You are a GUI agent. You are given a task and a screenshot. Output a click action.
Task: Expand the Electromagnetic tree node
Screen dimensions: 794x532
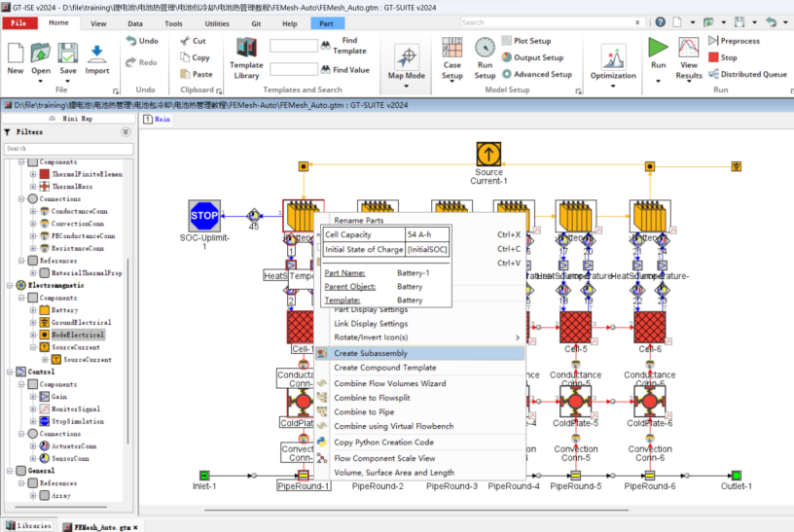pos(9,286)
